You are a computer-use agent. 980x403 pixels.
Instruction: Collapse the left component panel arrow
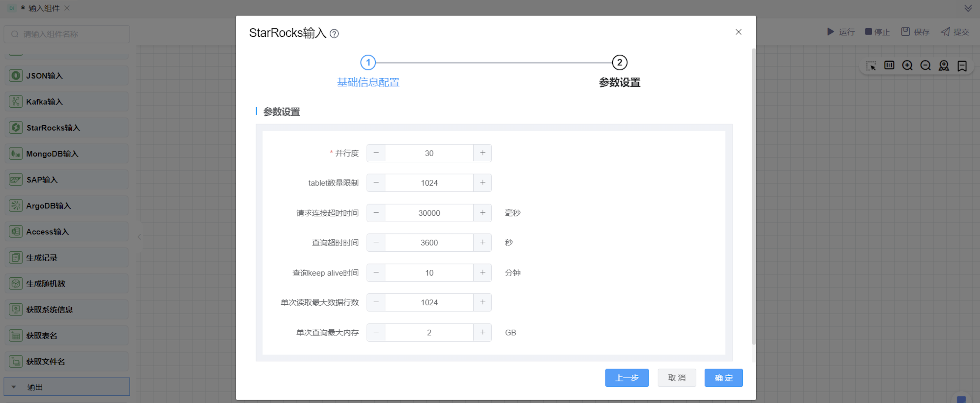click(x=139, y=237)
